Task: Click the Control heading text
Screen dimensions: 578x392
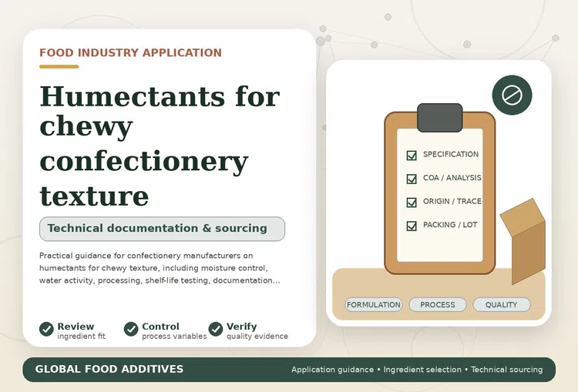Action: click(x=161, y=327)
